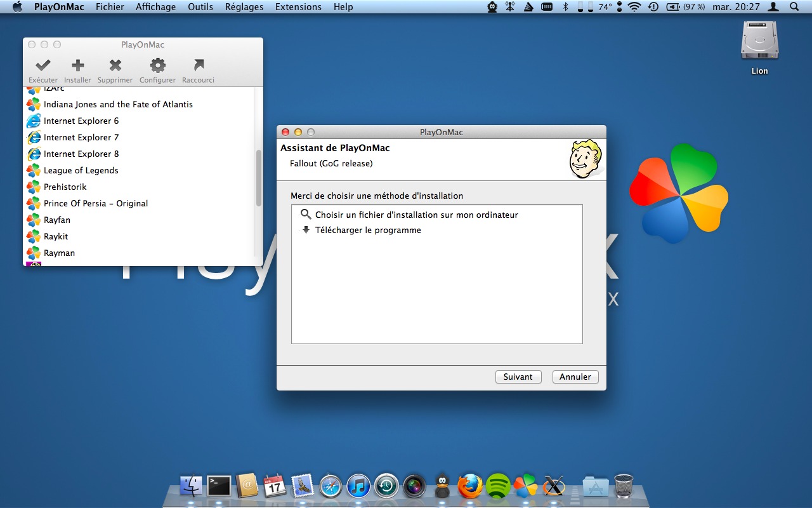
Task: Select Internet Explorer 7 entry
Action: (81, 137)
